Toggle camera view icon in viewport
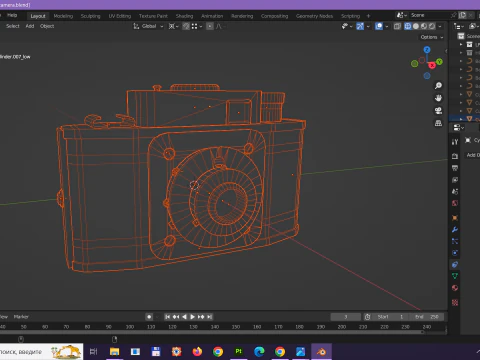480x360 pixels. (438, 111)
